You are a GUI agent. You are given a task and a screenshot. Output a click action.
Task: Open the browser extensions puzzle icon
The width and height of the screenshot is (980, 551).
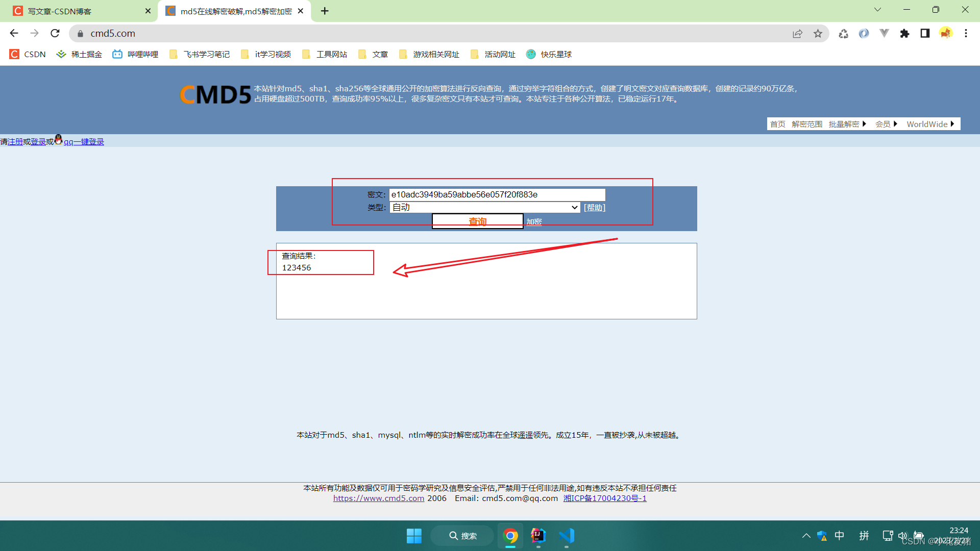[904, 33]
